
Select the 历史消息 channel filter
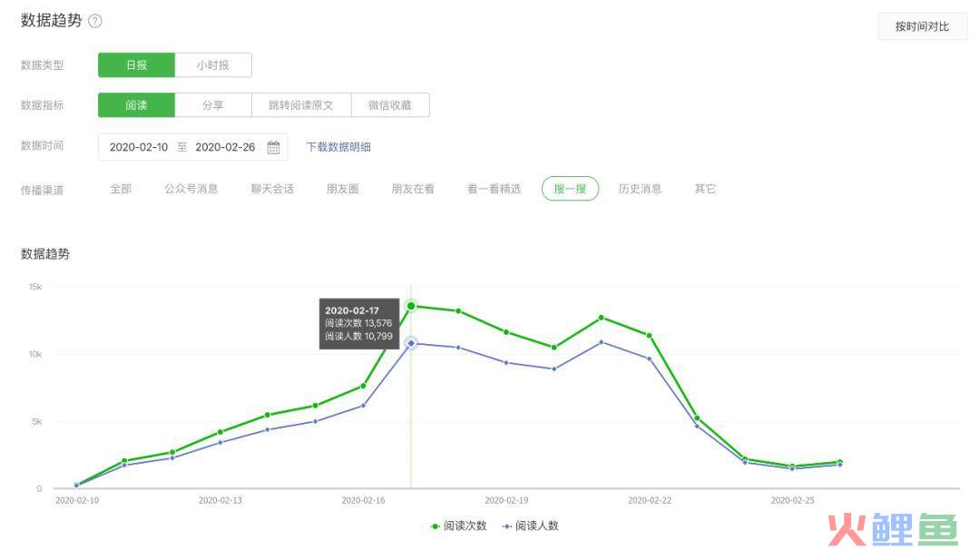pos(640,189)
